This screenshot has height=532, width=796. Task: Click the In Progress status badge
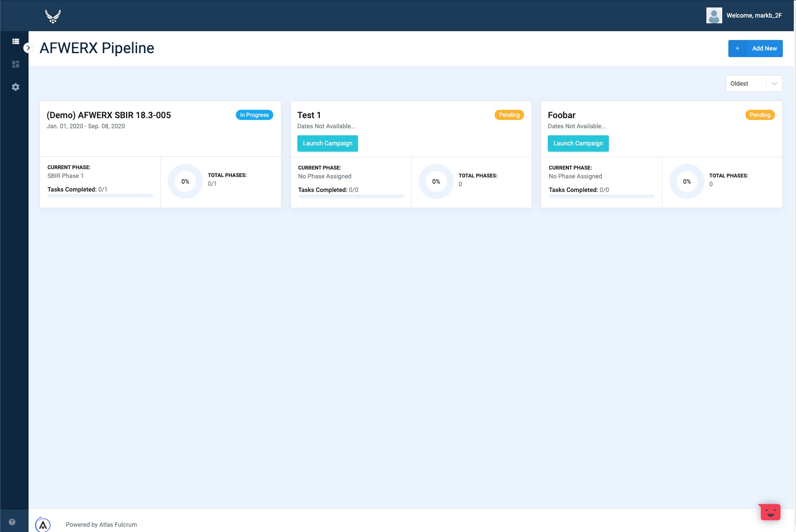click(254, 115)
